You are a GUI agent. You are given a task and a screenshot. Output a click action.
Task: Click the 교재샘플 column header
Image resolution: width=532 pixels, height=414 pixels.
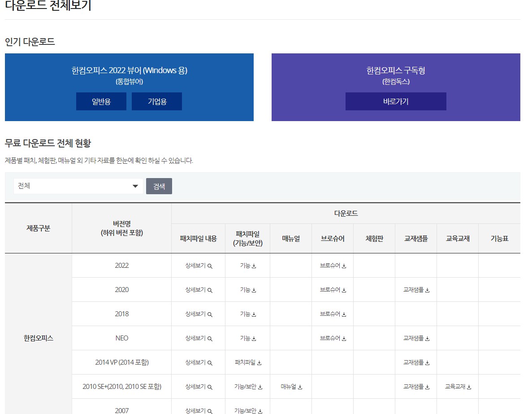[x=416, y=239]
